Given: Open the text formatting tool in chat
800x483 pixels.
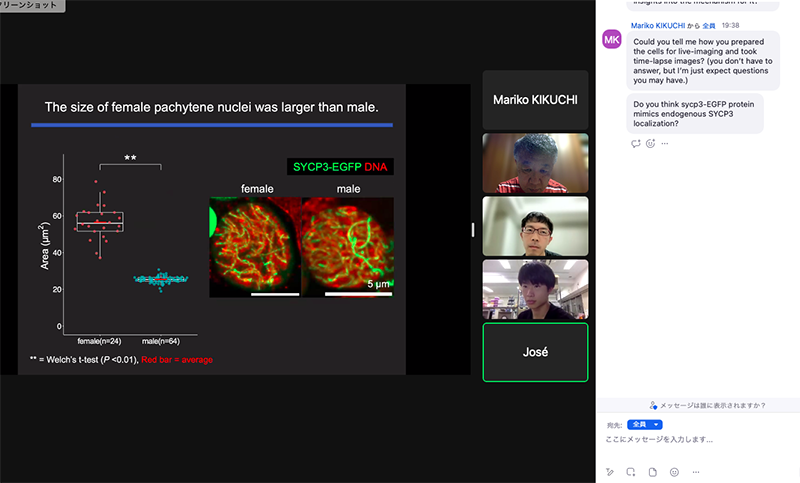Looking at the screenshot, I should (x=609, y=472).
